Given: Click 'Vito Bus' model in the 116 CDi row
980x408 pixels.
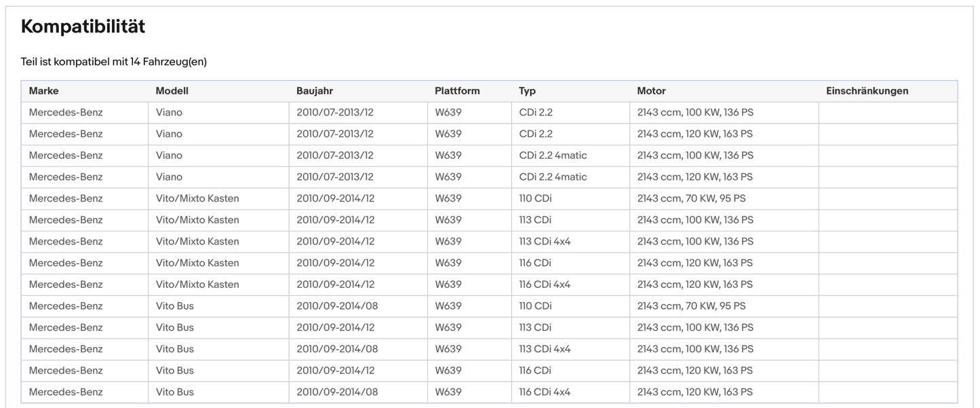Looking at the screenshot, I should [175, 371].
